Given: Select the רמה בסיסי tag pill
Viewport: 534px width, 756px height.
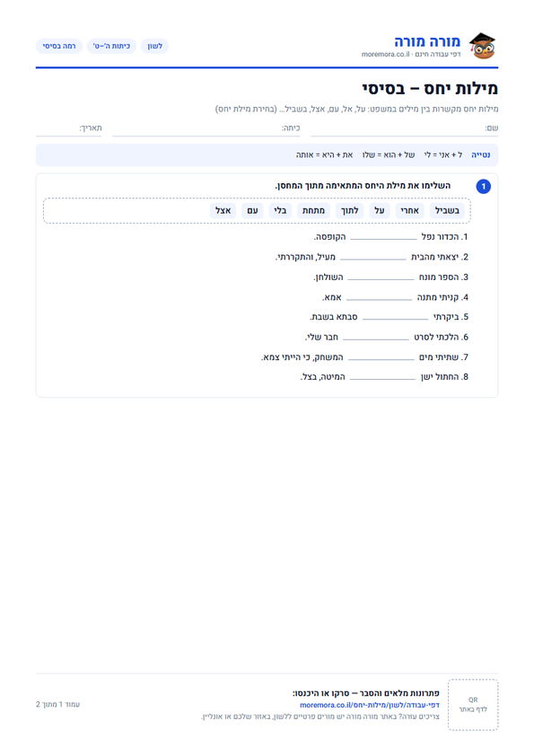Looking at the screenshot, I should (x=59, y=47).
